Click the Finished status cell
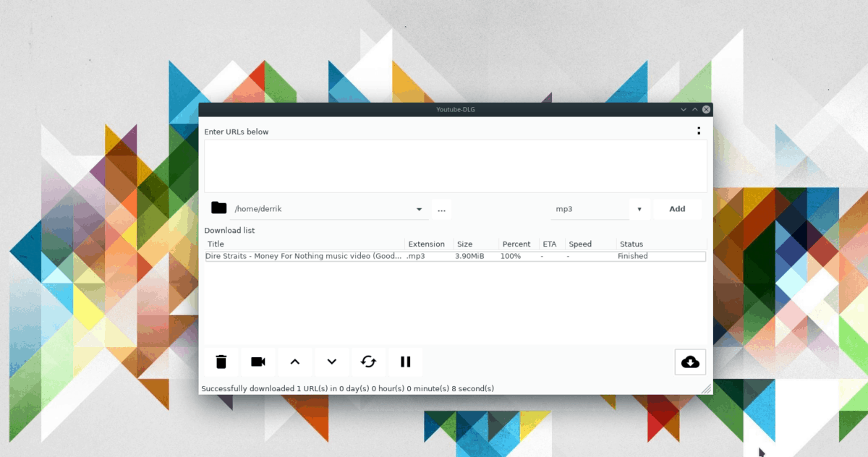 coord(633,256)
